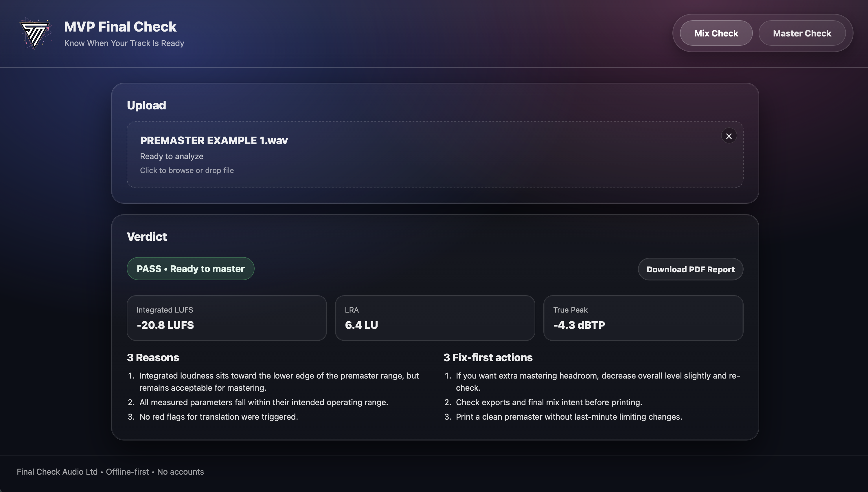Click the 'Click to browse or drop file' text
Image resolution: width=868 pixels, height=492 pixels.
click(x=187, y=170)
